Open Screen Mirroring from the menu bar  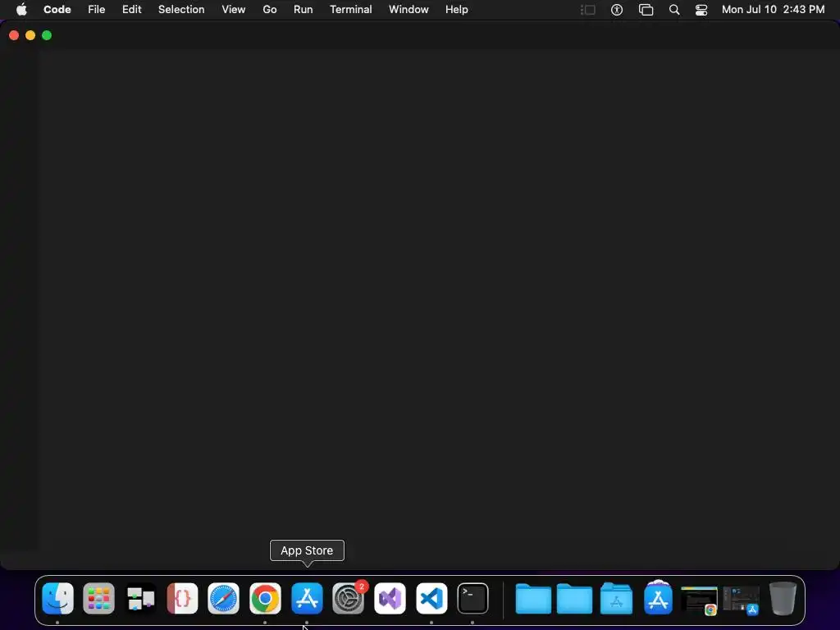coord(646,10)
